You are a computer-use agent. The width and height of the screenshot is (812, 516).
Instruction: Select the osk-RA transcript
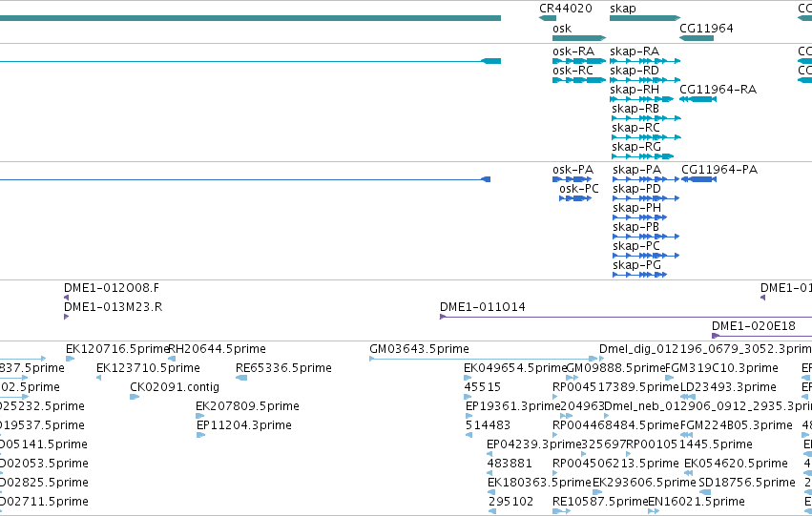(579, 61)
